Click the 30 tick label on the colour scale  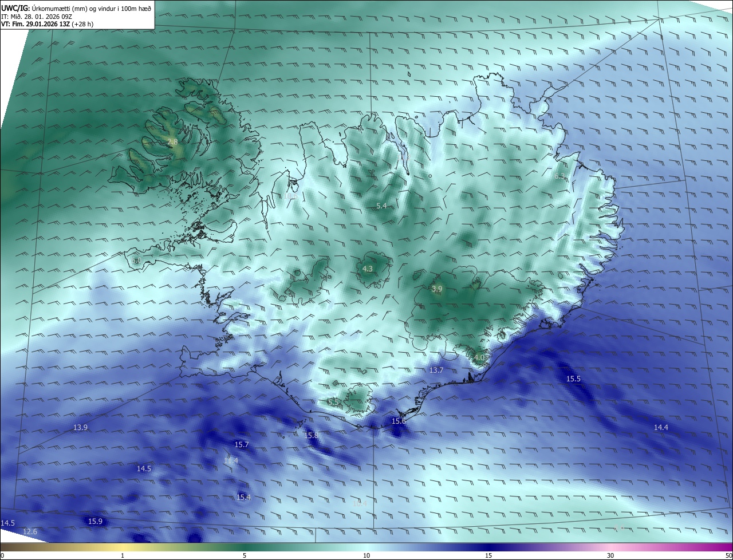610,555
